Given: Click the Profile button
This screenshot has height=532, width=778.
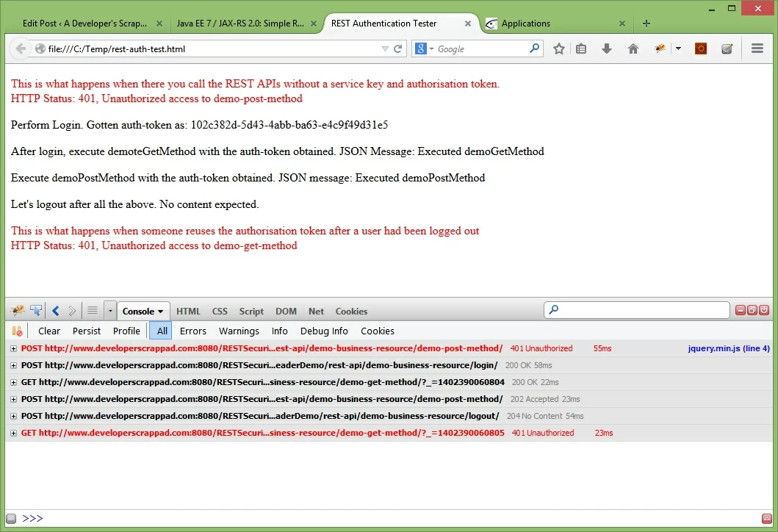Looking at the screenshot, I should pyautogui.click(x=126, y=331).
